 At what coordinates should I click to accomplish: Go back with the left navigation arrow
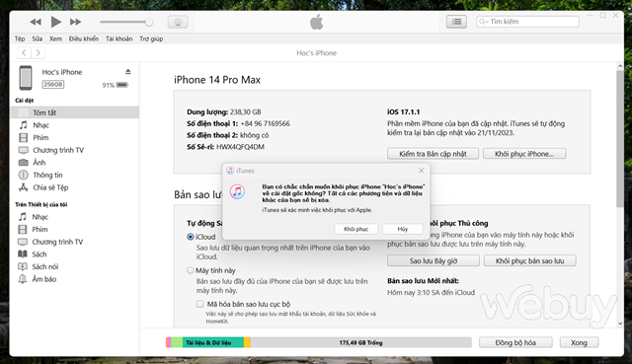coord(24,52)
